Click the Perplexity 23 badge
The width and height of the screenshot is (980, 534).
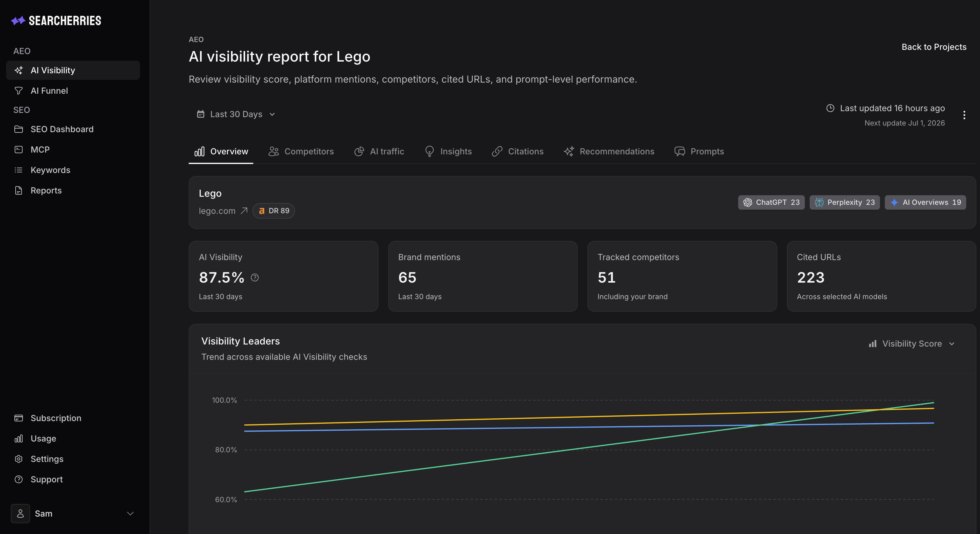845,203
